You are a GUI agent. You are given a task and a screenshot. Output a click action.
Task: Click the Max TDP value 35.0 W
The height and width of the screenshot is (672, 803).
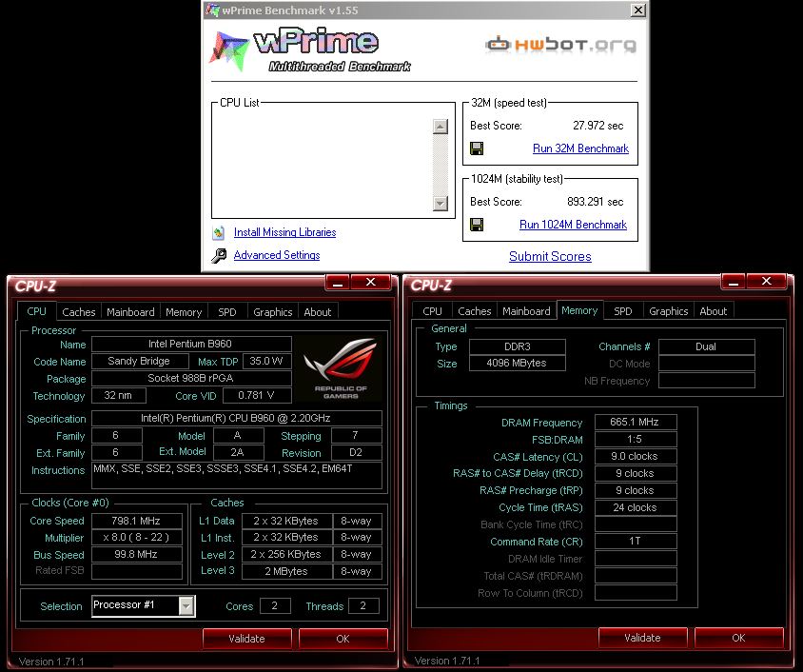click(x=266, y=361)
